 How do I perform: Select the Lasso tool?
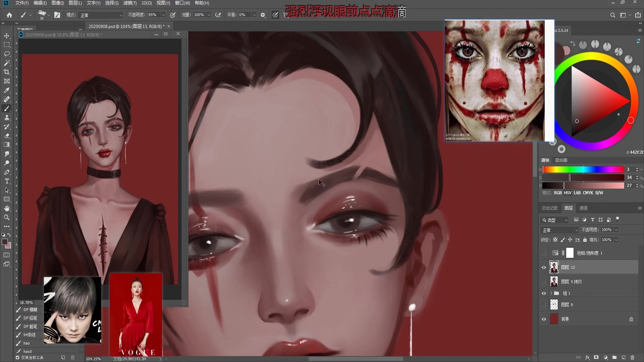point(7,54)
